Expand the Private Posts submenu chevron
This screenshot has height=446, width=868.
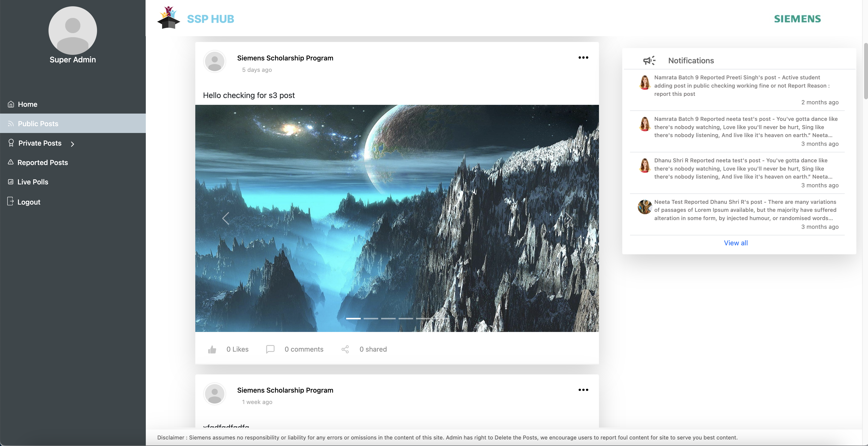point(73,144)
